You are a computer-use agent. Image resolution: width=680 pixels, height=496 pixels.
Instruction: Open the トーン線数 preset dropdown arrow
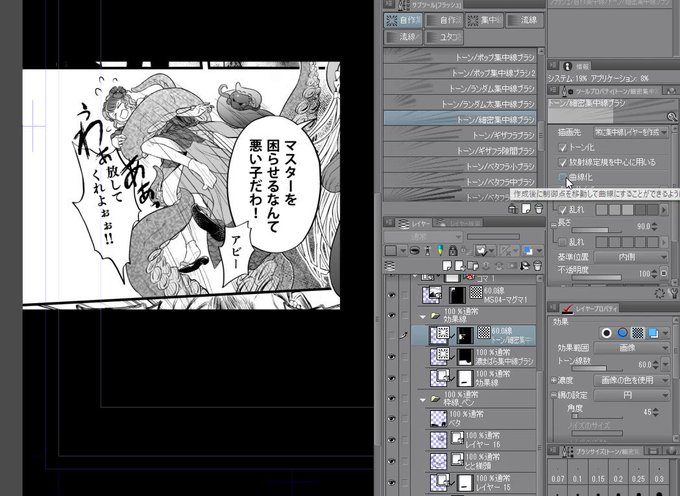coord(667,364)
